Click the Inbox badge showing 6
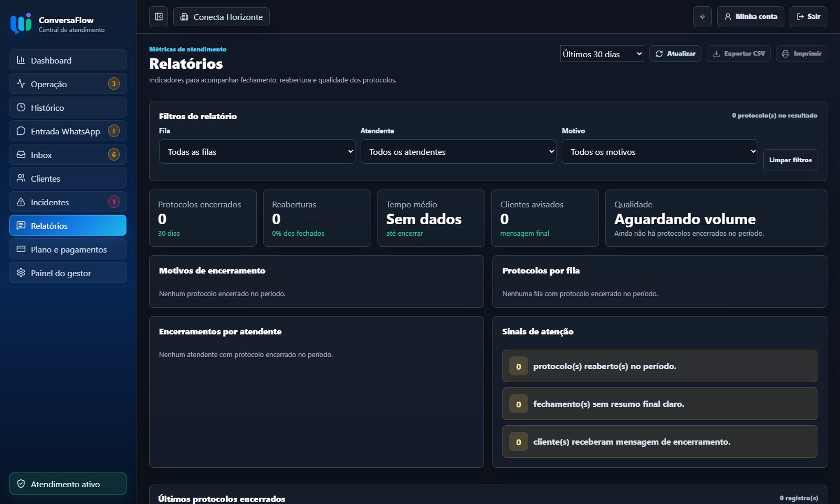840x504 pixels. click(114, 154)
